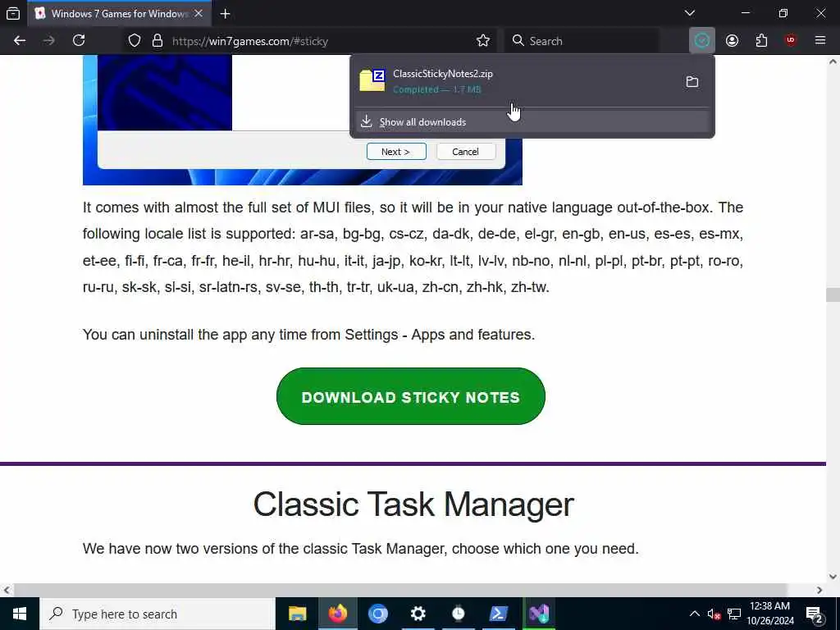The image size is (840, 630).
Task: List all tabs with the chevron
Action: click(690, 13)
